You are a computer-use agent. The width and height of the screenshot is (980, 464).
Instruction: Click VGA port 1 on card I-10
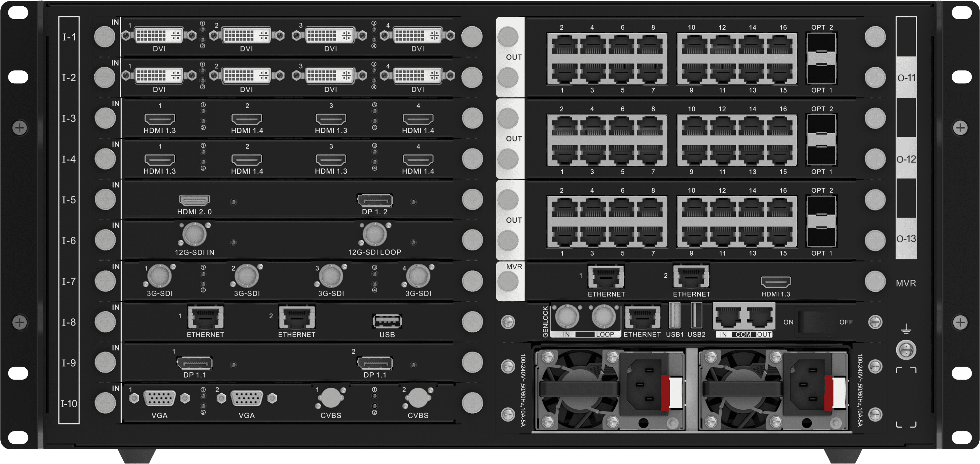pyautogui.click(x=159, y=398)
